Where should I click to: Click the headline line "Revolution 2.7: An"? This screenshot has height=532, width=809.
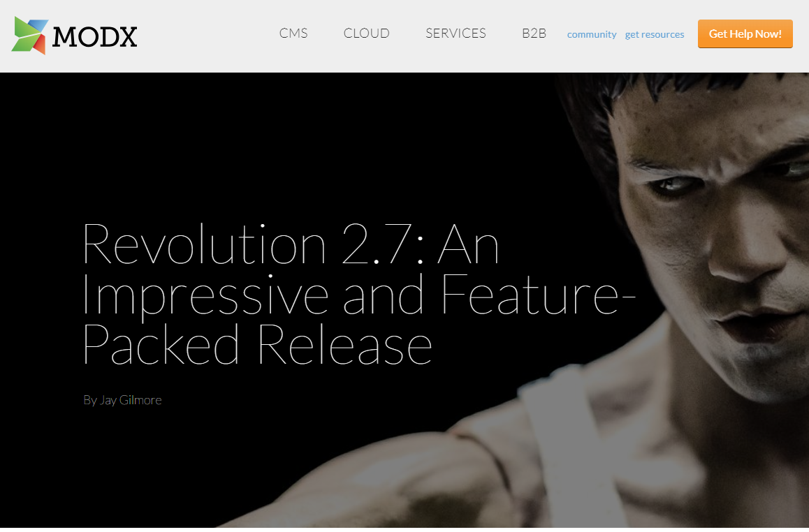click(291, 244)
